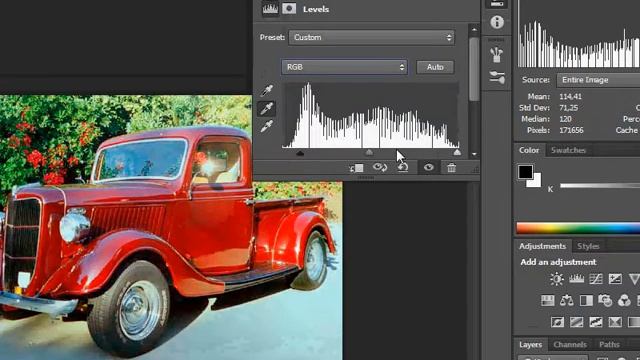Select the gray point eyedropper
Viewport: 640px width, 360px height.
pos(267,108)
